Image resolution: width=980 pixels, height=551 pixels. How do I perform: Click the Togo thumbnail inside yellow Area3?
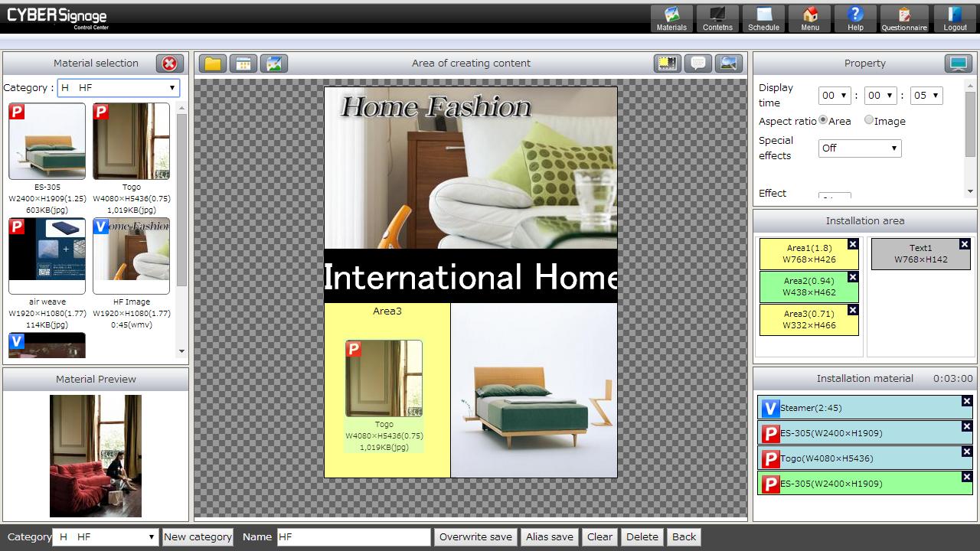[384, 379]
